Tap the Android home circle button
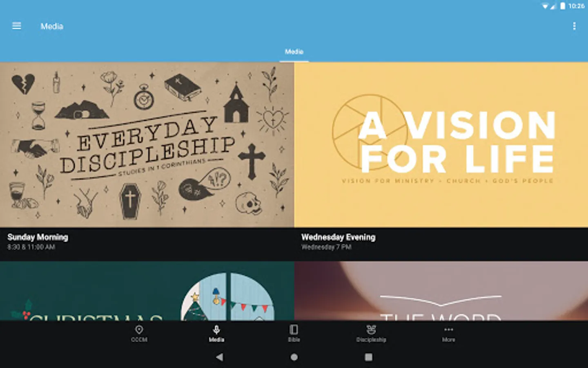This screenshot has height=368, width=588. click(294, 357)
